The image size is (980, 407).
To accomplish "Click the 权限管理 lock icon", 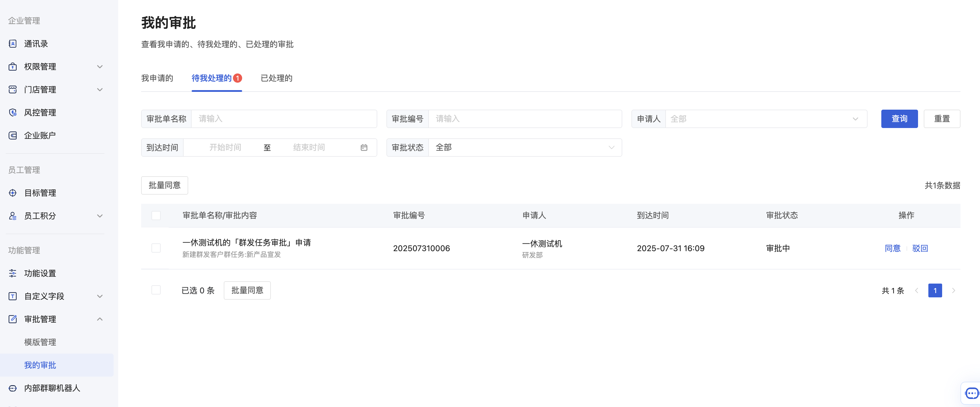I will pos(13,67).
